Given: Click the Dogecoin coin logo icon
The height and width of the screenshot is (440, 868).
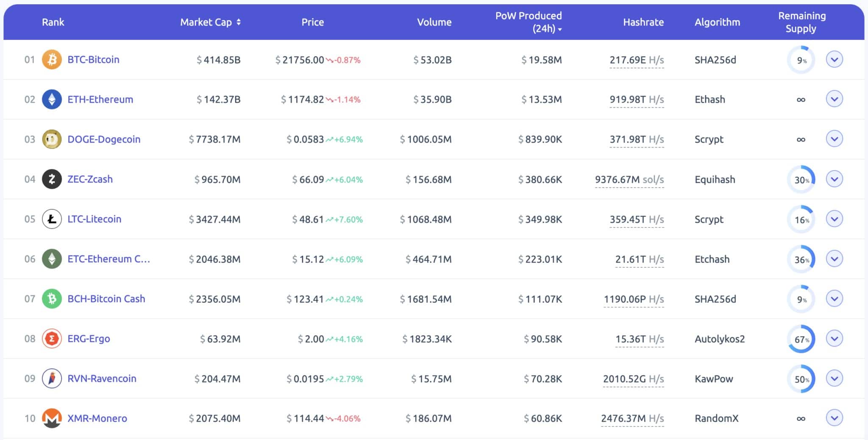Looking at the screenshot, I should coord(52,139).
